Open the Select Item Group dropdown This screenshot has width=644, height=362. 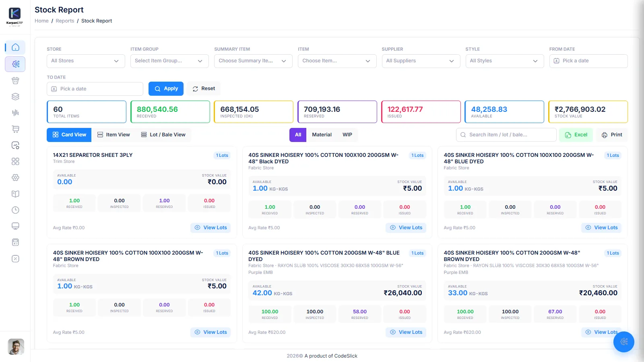pyautogui.click(x=169, y=61)
